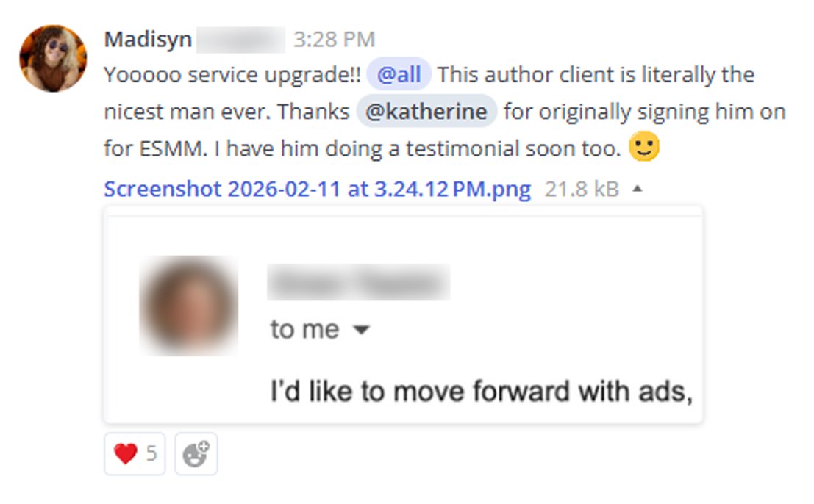This screenshot has width=814, height=504.
Task: Select the @all mention tag
Action: click(399, 74)
